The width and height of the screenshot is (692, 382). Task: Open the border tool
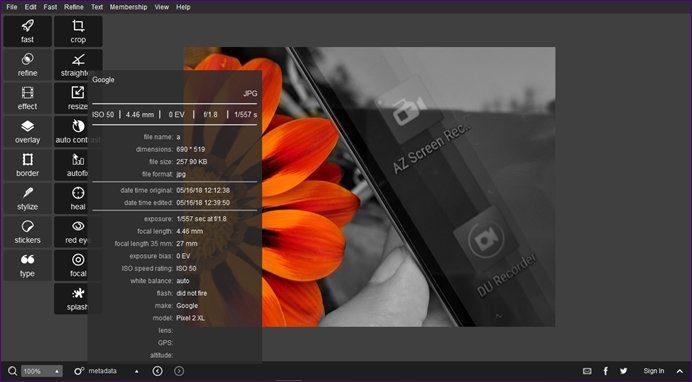click(x=27, y=165)
